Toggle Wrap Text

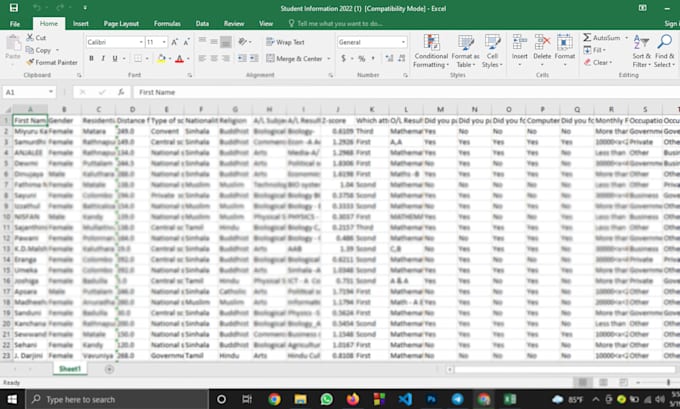(x=285, y=42)
